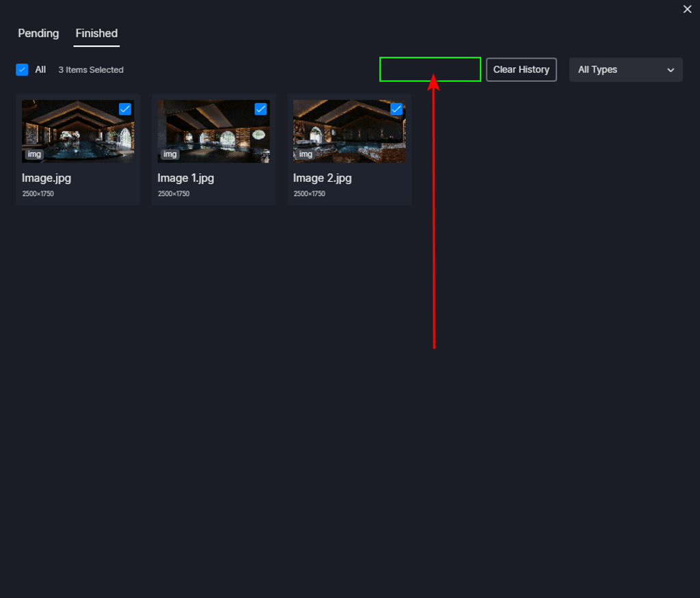The image size is (700, 598).
Task: Click the close X icon in the top corner
Action: coord(687,9)
